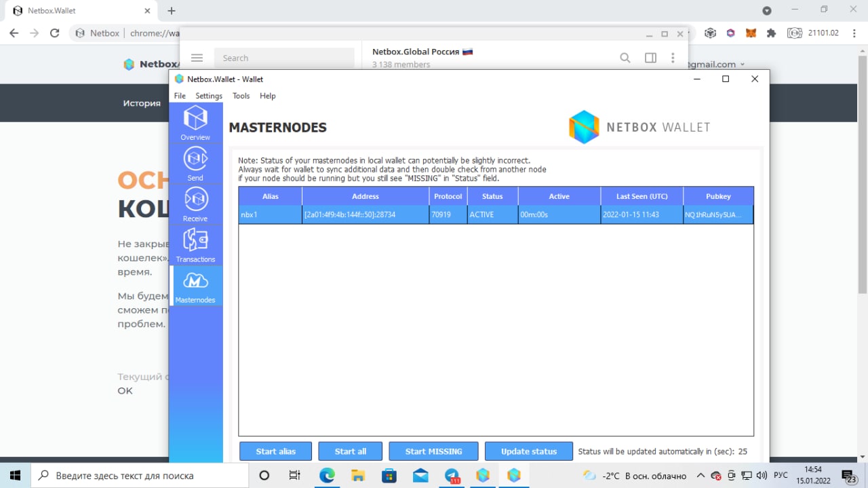Toggle Telegram side panel icon
The image size is (868, 488).
(x=650, y=58)
